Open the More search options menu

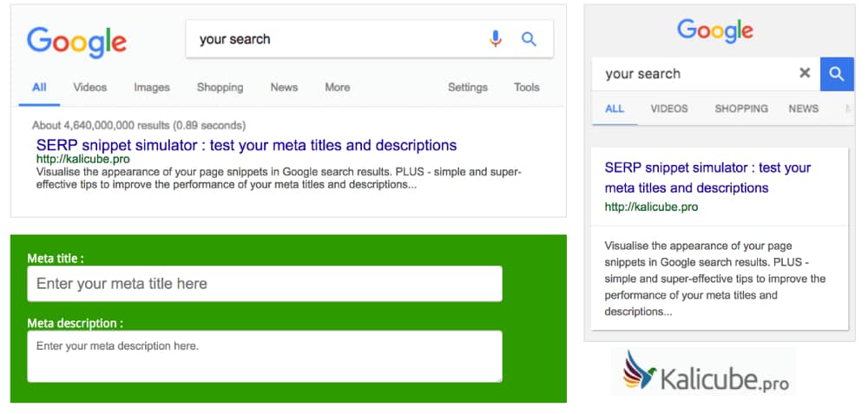pyautogui.click(x=337, y=88)
